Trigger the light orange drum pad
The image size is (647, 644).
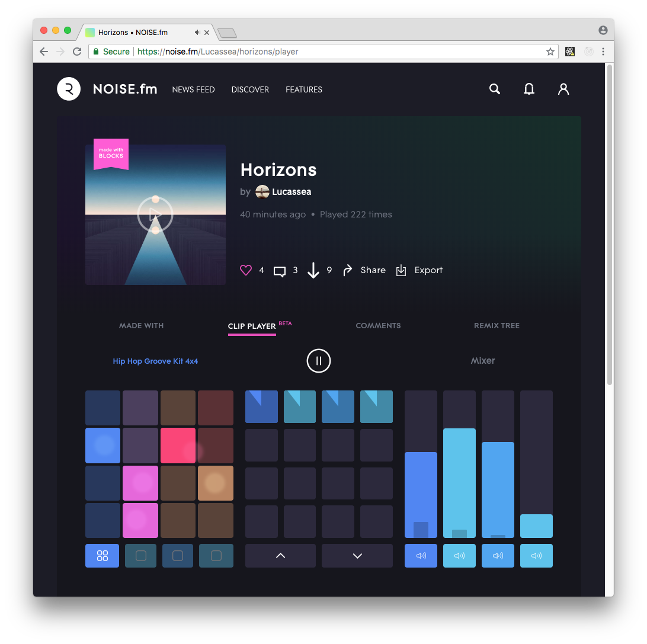(x=216, y=483)
